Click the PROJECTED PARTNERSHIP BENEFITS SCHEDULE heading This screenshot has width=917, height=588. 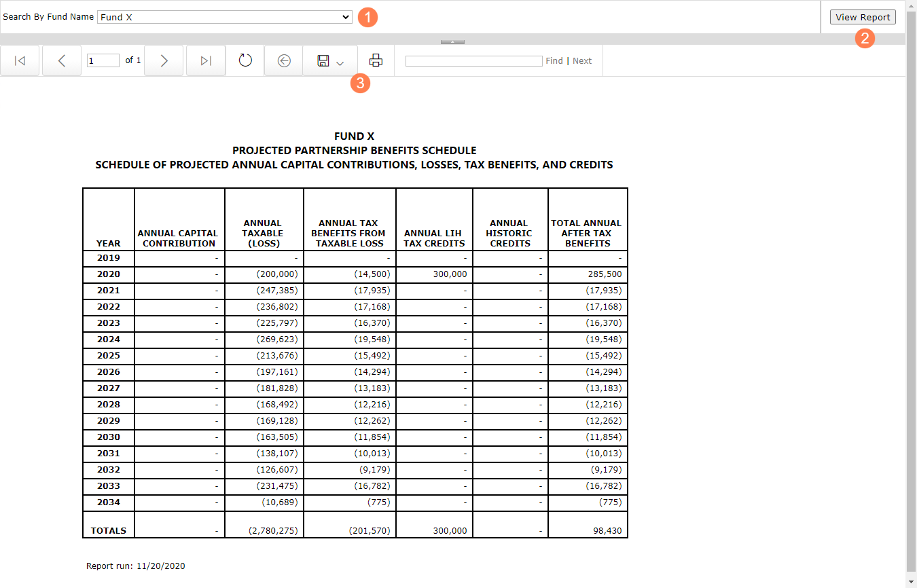click(354, 151)
